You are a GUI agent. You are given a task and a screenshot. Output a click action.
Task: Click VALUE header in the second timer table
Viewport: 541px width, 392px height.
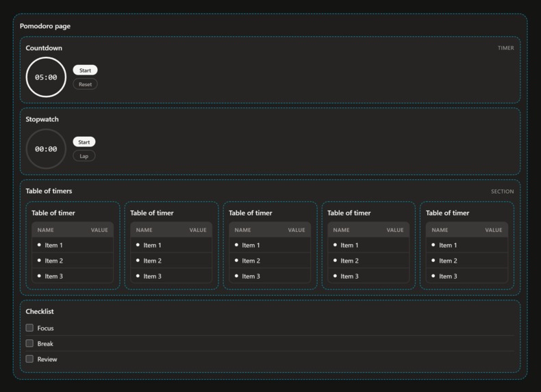198,230
